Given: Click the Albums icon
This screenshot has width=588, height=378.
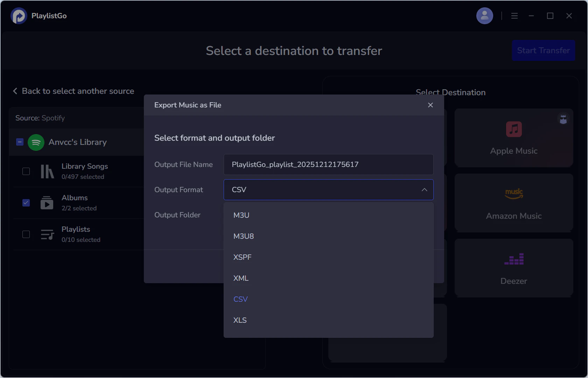Looking at the screenshot, I should point(47,203).
